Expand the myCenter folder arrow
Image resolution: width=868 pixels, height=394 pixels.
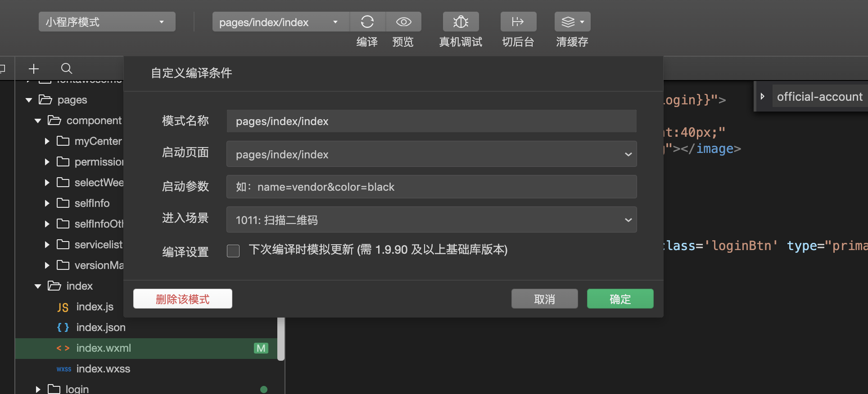[47, 141]
